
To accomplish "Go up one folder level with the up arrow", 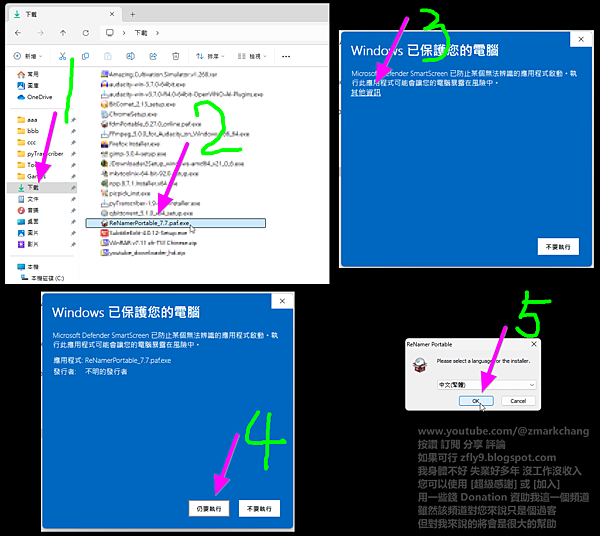I will pyautogui.click(x=63, y=33).
